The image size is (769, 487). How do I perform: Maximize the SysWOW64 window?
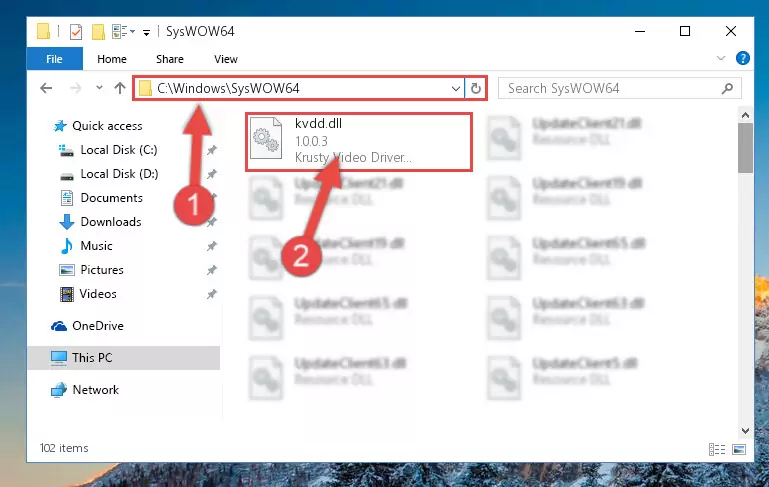point(685,31)
